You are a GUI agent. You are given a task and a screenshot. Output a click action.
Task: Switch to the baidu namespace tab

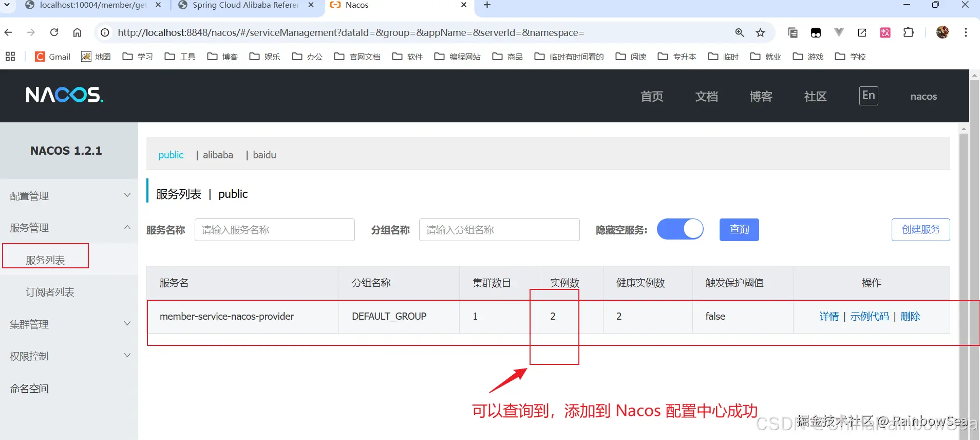tap(265, 155)
